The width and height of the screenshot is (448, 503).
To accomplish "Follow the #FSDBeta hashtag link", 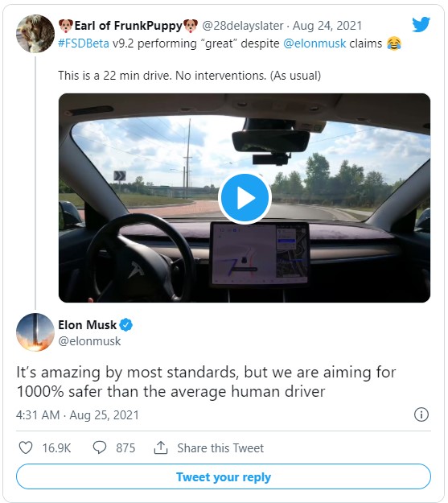I will [84, 43].
